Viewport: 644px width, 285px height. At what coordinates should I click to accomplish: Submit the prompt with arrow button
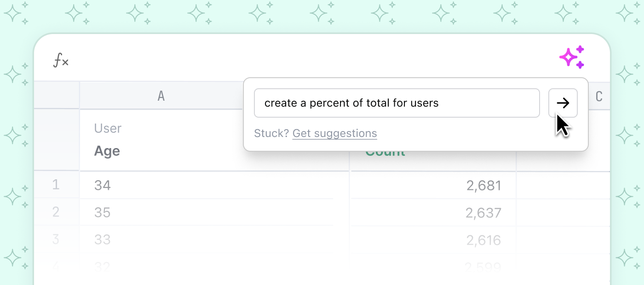[563, 103]
